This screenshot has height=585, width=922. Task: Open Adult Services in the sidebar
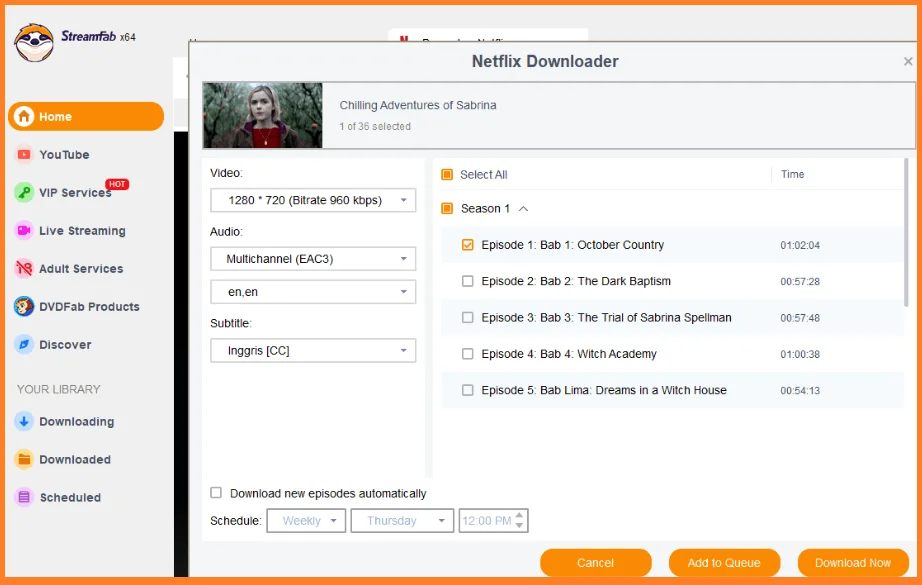(x=81, y=269)
